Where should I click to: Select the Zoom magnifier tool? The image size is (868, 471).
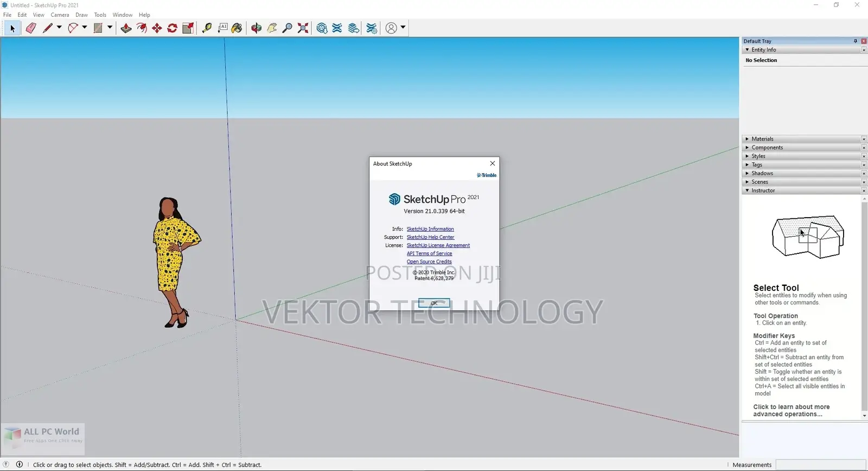(288, 28)
